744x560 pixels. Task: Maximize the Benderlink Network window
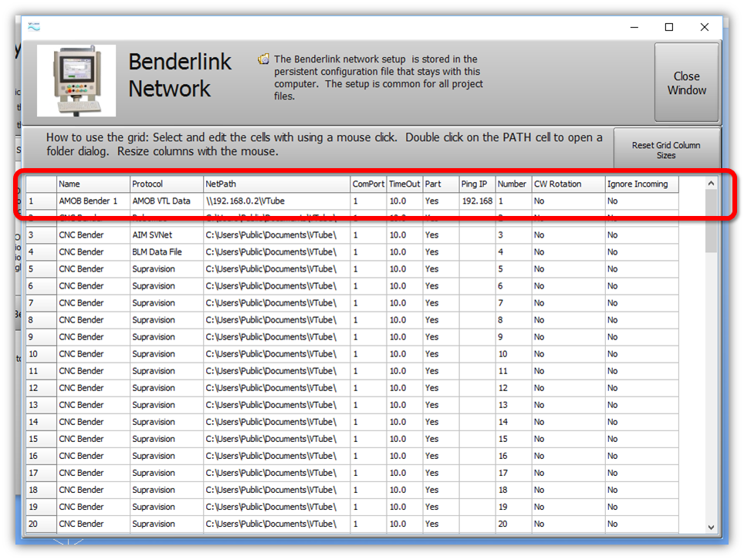(669, 27)
